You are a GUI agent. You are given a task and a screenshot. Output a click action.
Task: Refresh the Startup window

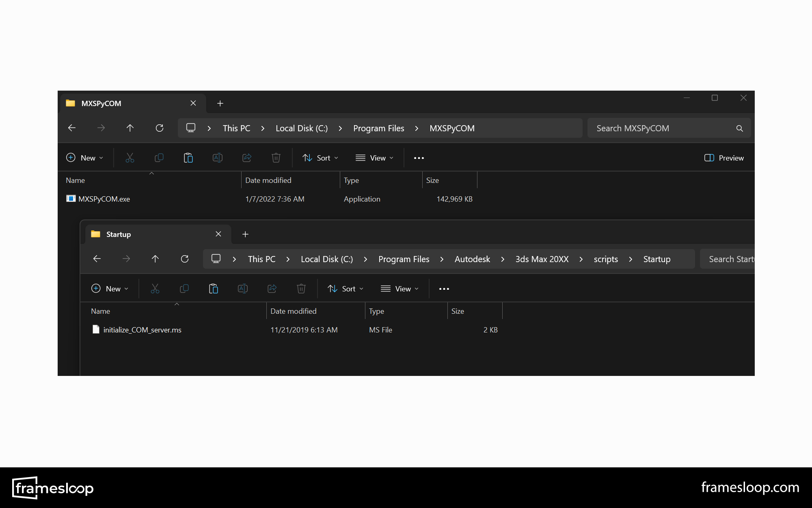pos(185,259)
